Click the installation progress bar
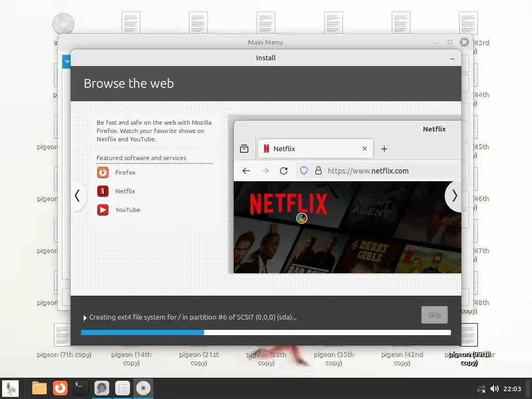532x399 pixels. [x=265, y=332]
